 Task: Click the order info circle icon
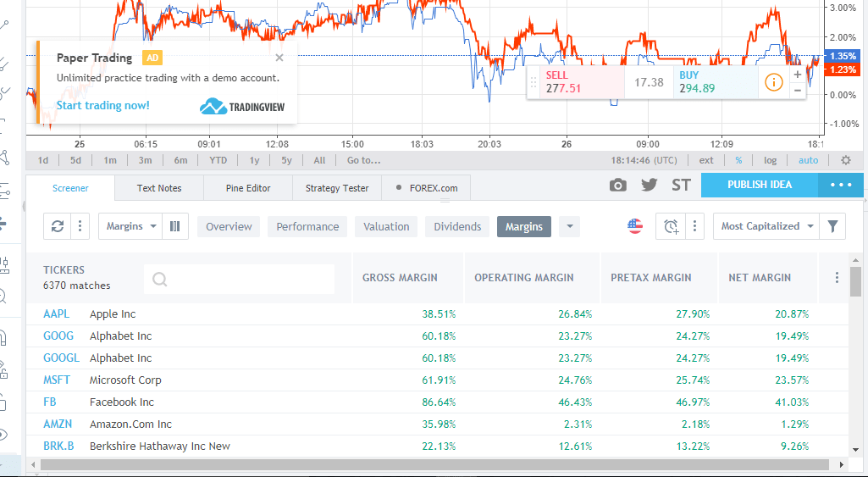coord(773,82)
